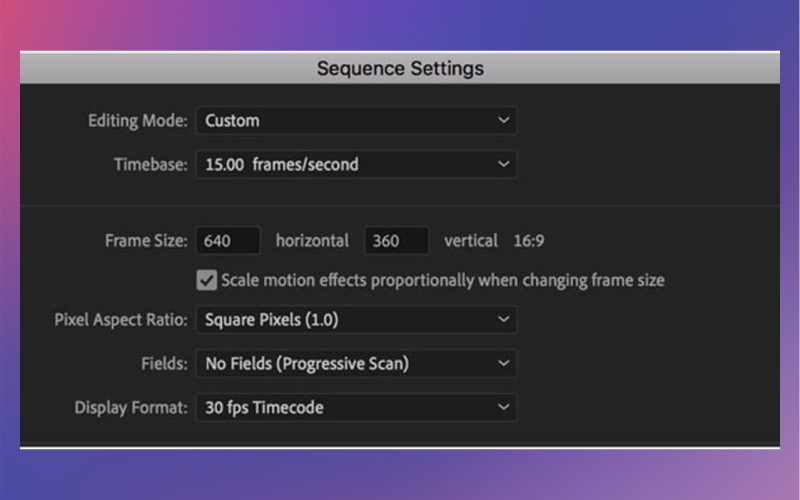This screenshot has width=800, height=500.
Task: Open the Editing Mode dropdown set to Custom
Action: pyautogui.click(x=356, y=120)
